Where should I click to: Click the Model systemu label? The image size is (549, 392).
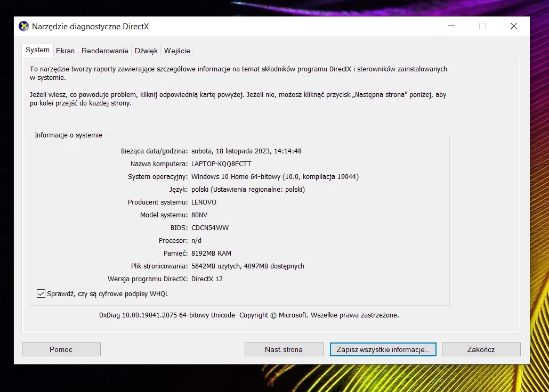tap(164, 215)
